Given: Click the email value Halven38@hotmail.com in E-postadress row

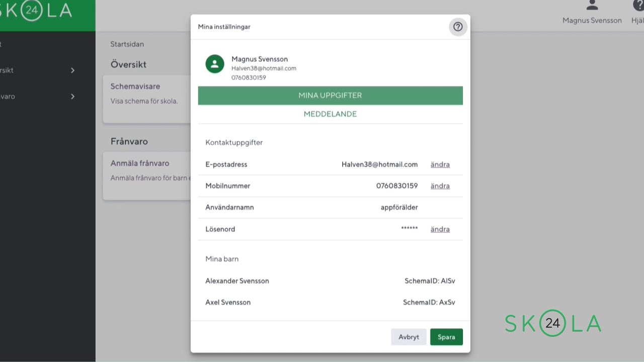Looking at the screenshot, I should [379, 164].
